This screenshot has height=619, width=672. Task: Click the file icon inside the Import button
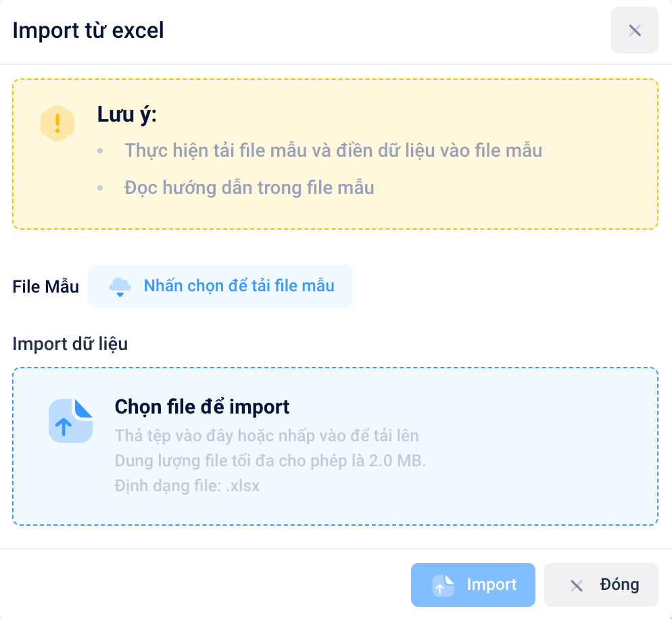point(443,585)
